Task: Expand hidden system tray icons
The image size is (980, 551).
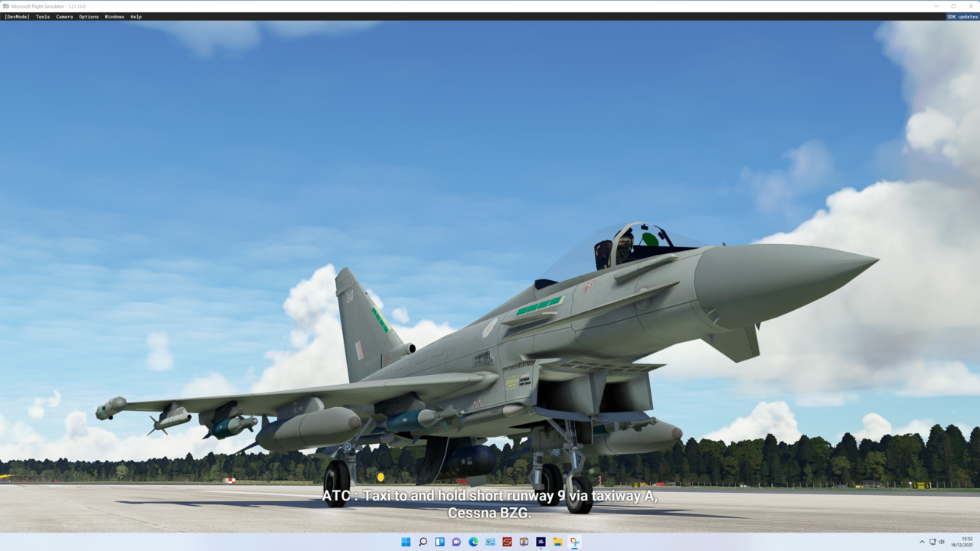Action: tap(922, 542)
